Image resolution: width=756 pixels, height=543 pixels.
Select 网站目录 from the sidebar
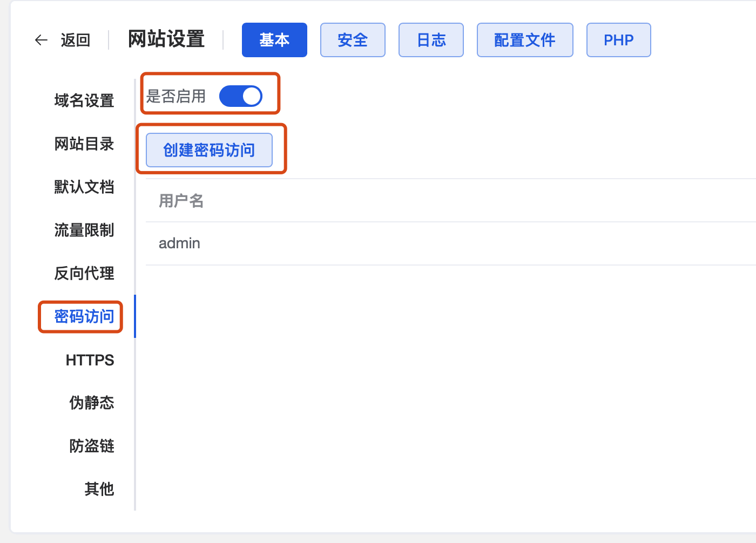tap(84, 144)
